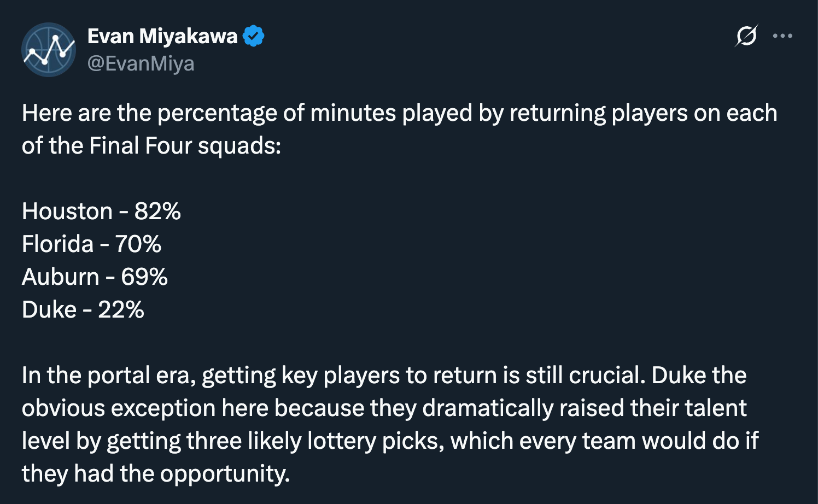818x504 pixels.
Task: Click the "Houston - 82%" line
Action: (x=101, y=212)
